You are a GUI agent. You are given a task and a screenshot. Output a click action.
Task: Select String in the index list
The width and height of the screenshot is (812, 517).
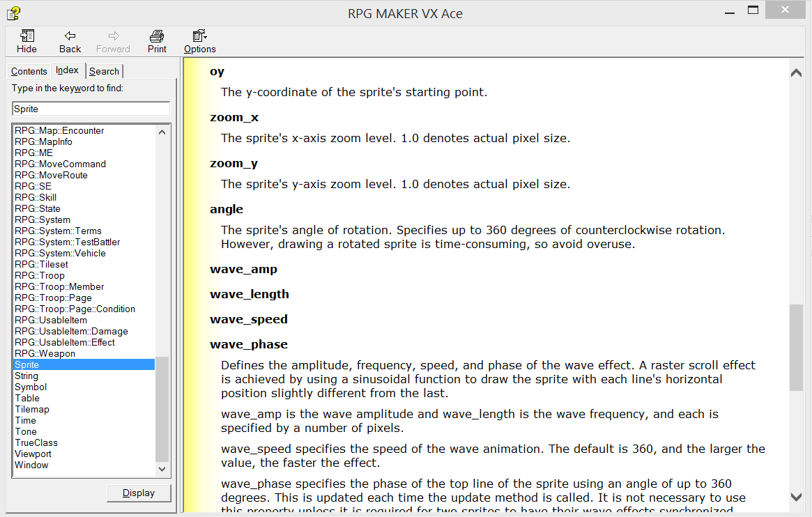pos(26,376)
